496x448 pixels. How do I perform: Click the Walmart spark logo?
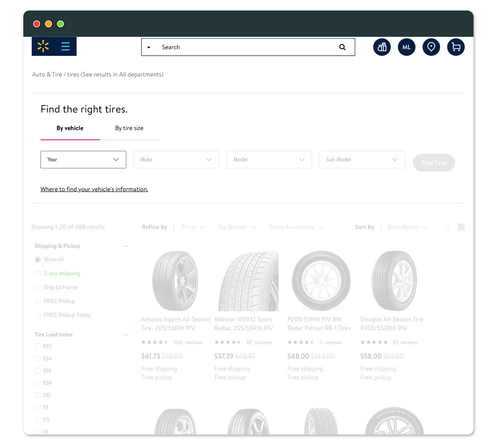point(43,47)
